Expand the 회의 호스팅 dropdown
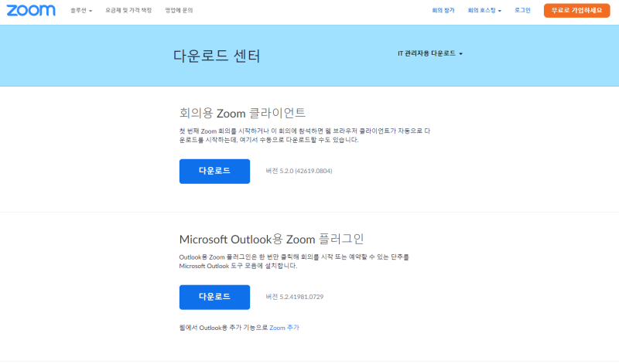This screenshot has height=364, width=619. [x=484, y=11]
